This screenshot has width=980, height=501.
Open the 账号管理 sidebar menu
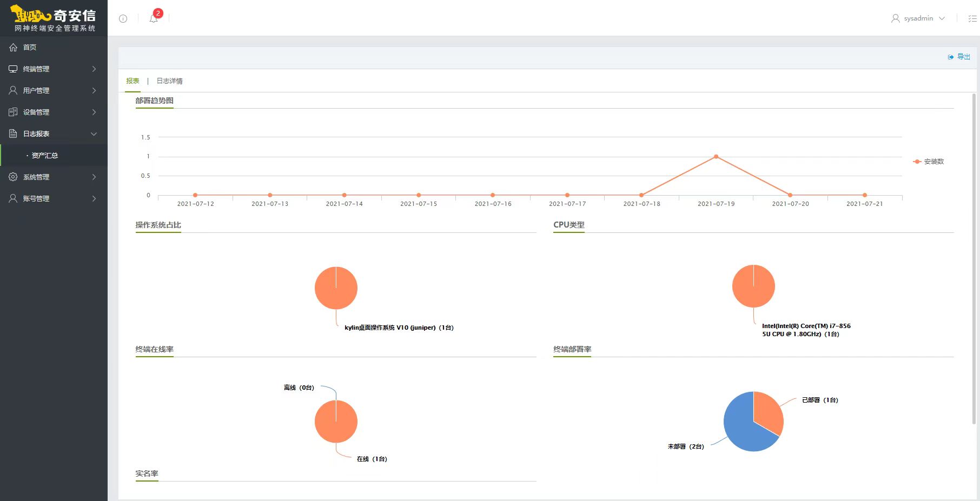click(54, 199)
